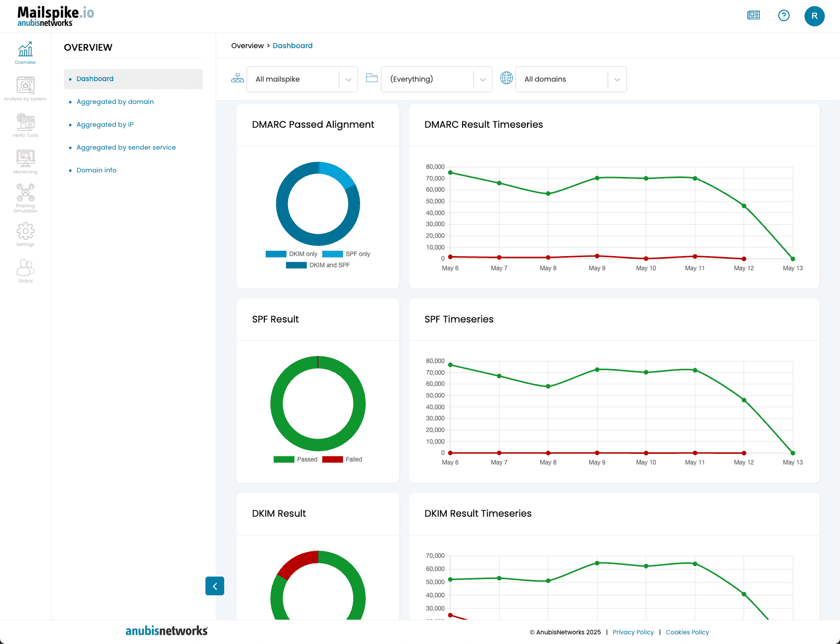The width and height of the screenshot is (840, 644).
Task: Click the globe domains filter icon
Action: click(x=506, y=78)
